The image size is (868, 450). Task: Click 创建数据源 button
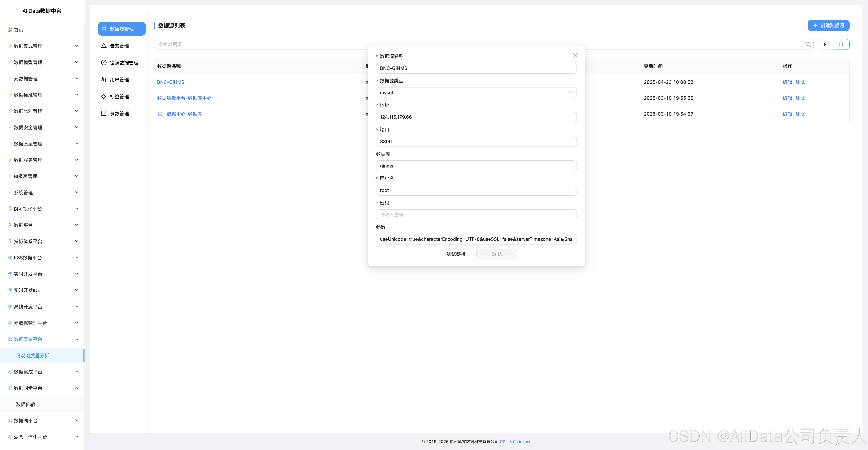coord(828,26)
